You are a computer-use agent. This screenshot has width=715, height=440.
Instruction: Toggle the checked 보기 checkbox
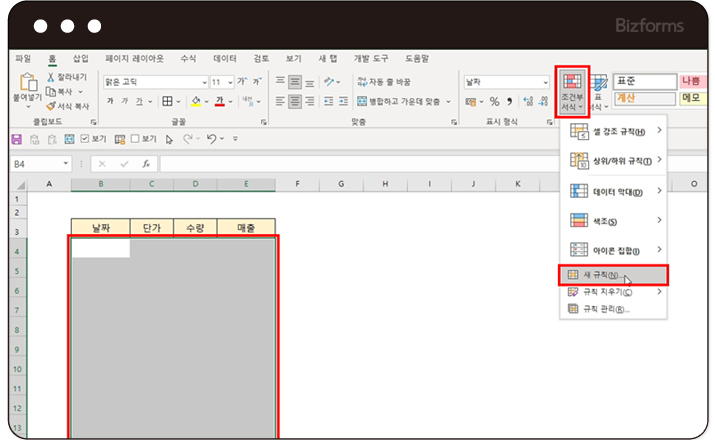(x=85, y=139)
